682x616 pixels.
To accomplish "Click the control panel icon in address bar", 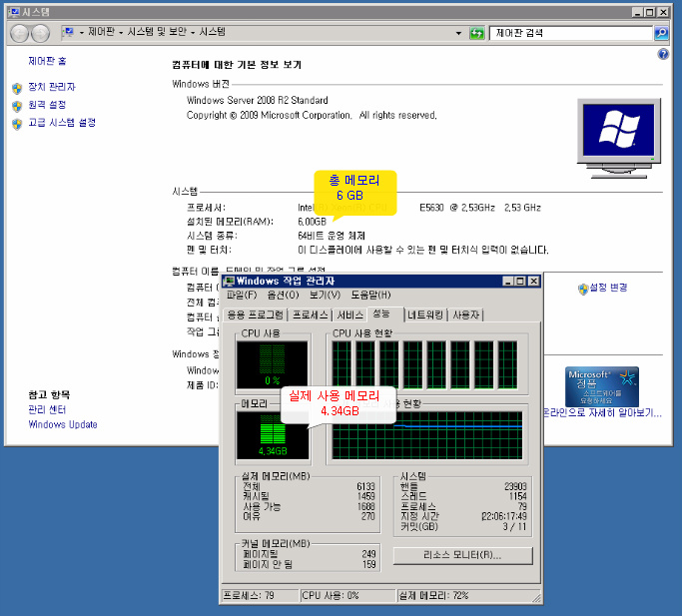I will coord(69,32).
